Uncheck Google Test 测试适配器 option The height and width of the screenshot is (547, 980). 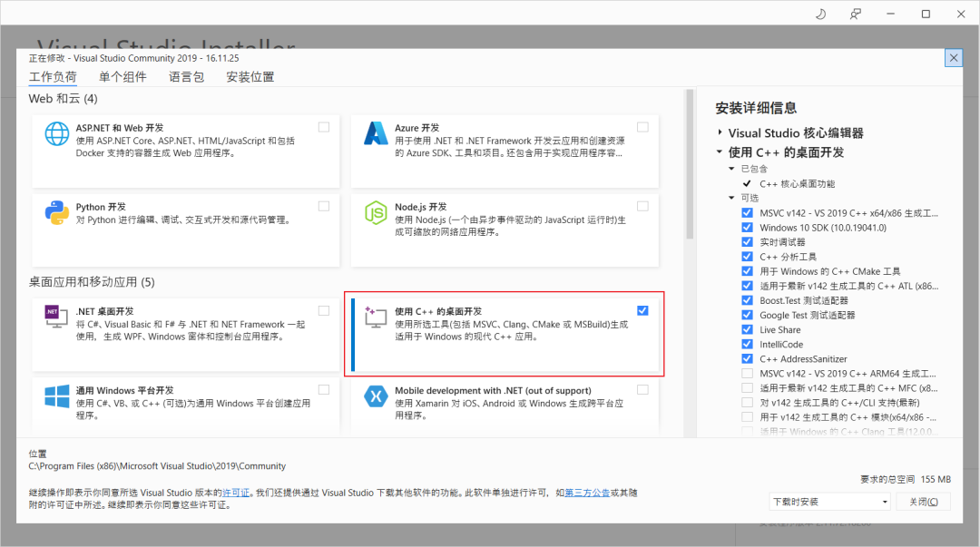click(747, 315)
